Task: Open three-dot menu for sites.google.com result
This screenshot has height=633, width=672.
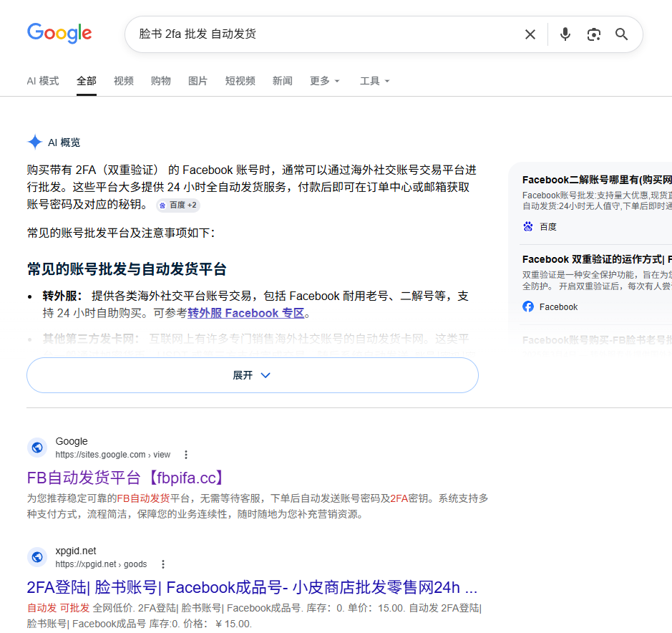Action: pyautogui.click(x=185, y=455)
